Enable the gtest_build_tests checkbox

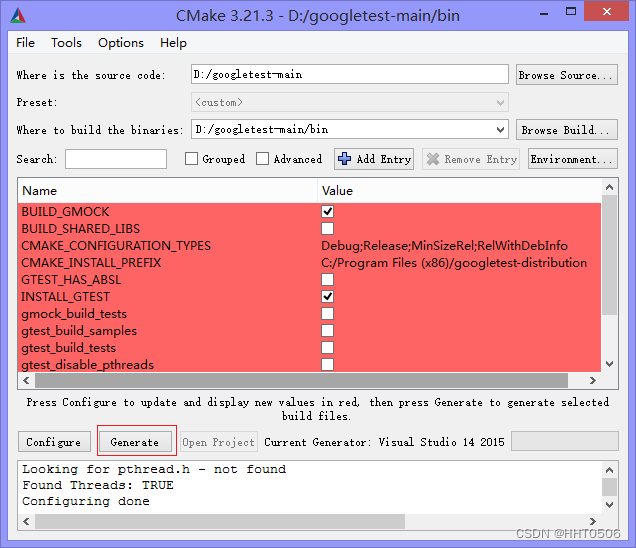click(x=327, y=348)
